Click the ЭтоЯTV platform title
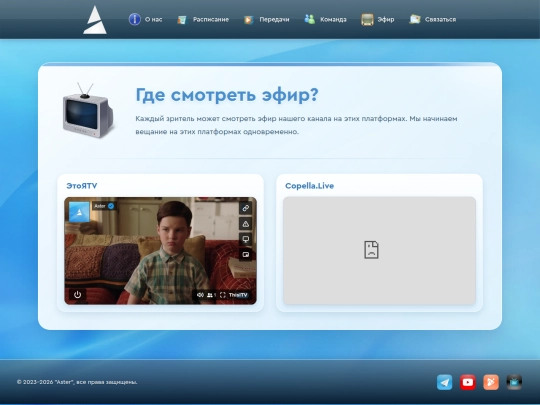The height and width of the screenshot is (405, 540). click(x=82, y=186)
